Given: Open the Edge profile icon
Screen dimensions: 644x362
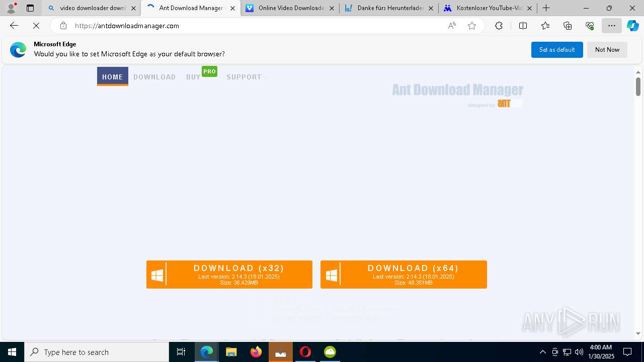Looking at the screenshot, I should (11, 8).
